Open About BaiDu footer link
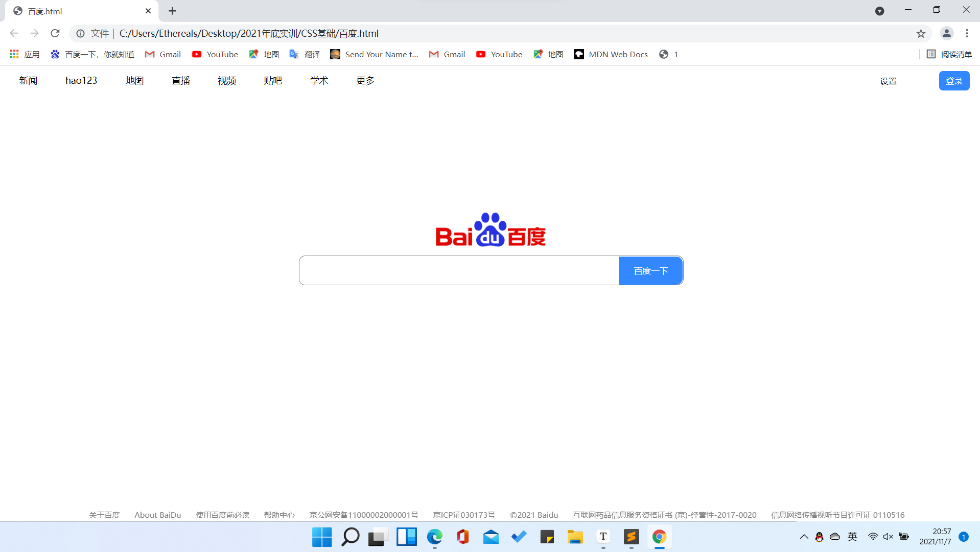Viewport: 980px width, 552px height. click(x=158, y=515)
